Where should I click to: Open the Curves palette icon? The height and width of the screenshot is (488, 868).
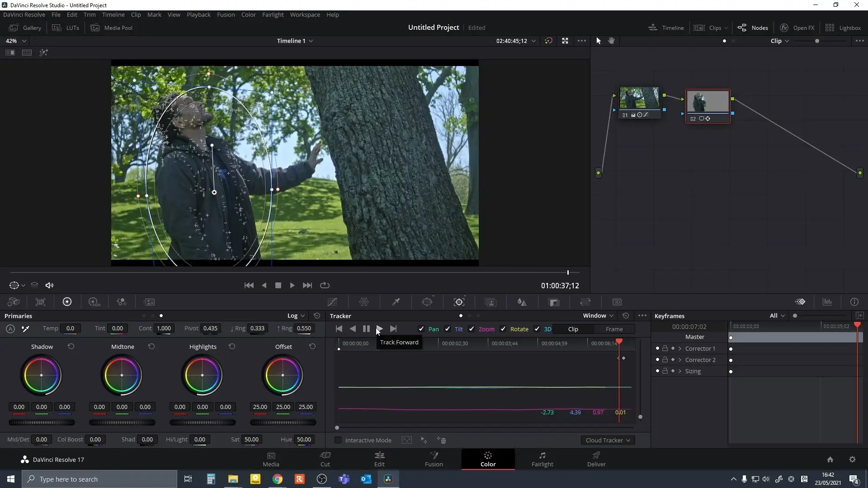[x=332, y=302]
